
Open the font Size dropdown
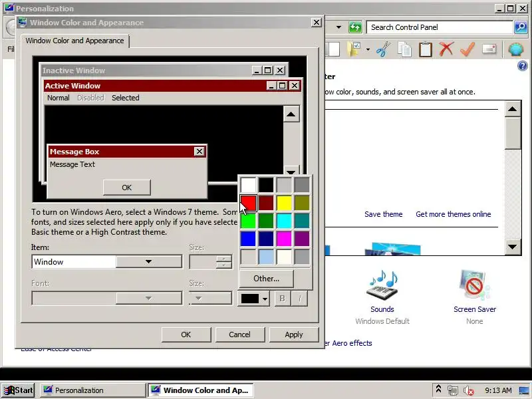click(x=210, y=299)
